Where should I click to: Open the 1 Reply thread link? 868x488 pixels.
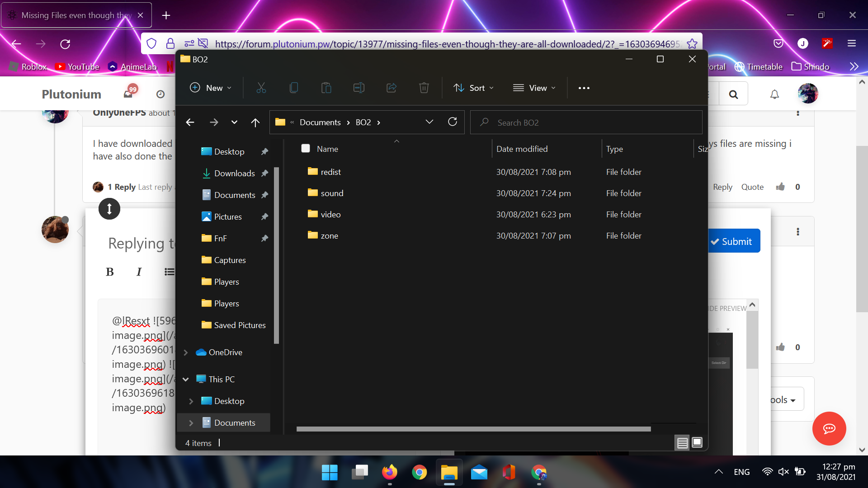pyautogui.click(x=122, y=187)
